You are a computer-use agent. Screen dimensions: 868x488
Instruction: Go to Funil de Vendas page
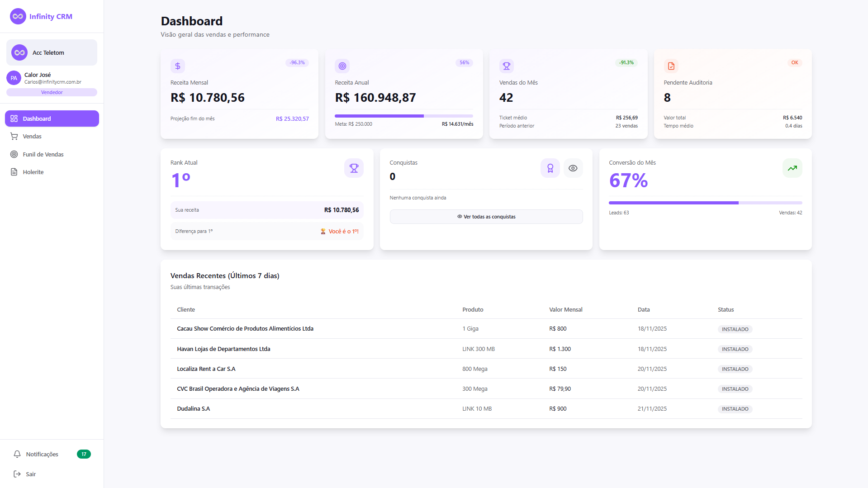43,154
